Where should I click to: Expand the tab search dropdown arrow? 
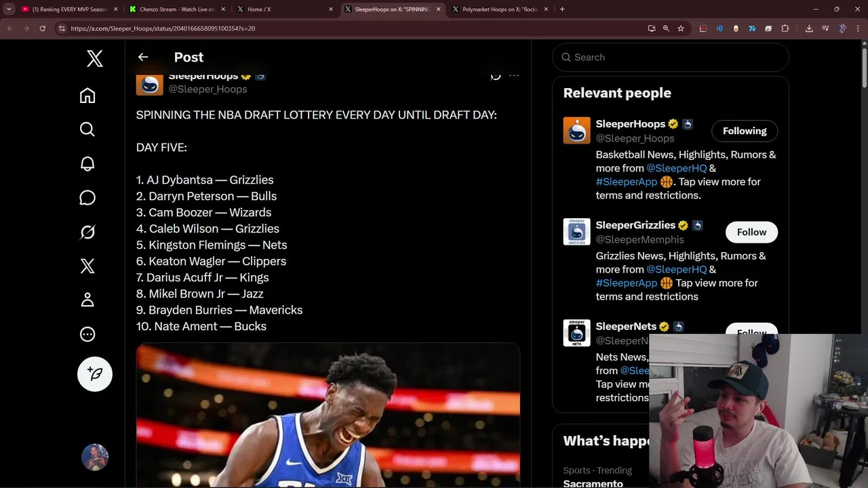tap(9, 9)
